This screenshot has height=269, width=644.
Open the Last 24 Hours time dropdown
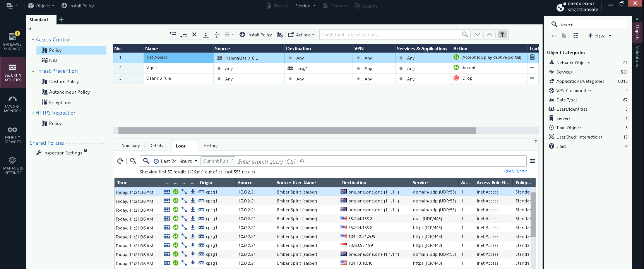(176, 161)
